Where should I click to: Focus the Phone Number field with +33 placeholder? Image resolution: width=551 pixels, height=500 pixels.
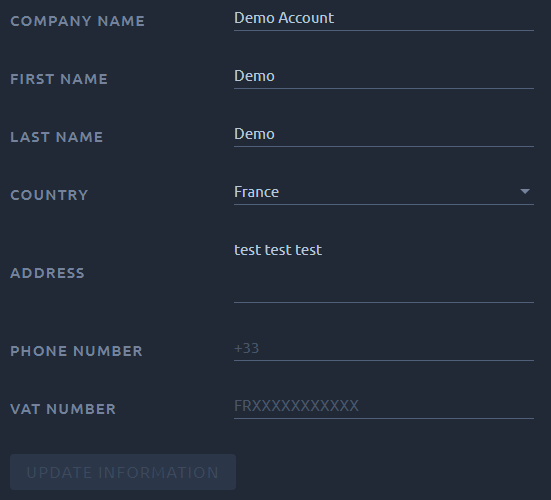pyautogui.click(x=384, y=349)
